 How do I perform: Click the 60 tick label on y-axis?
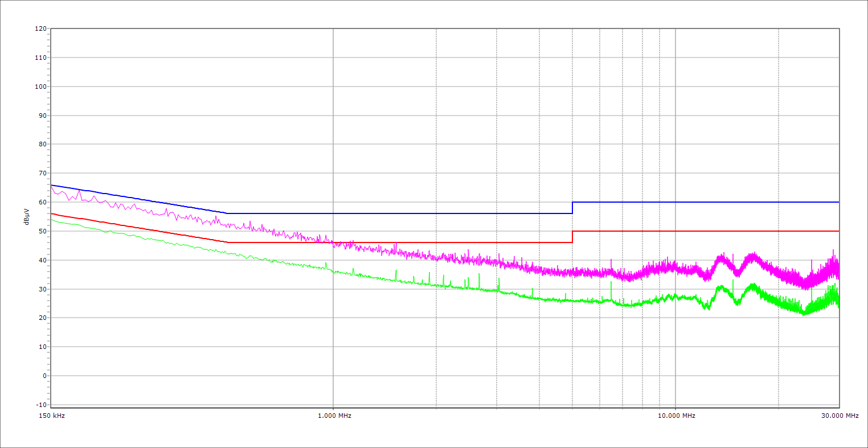click(x=42, y=202)
